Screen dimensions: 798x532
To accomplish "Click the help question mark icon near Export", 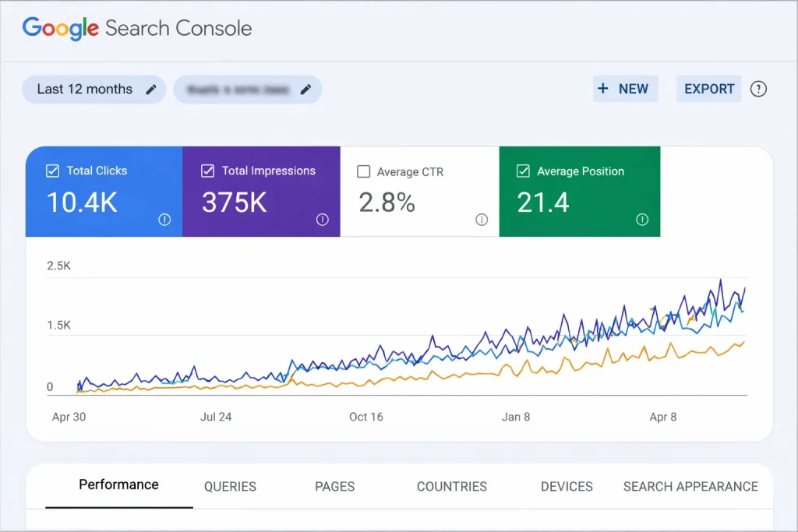I will coord(758,89).
